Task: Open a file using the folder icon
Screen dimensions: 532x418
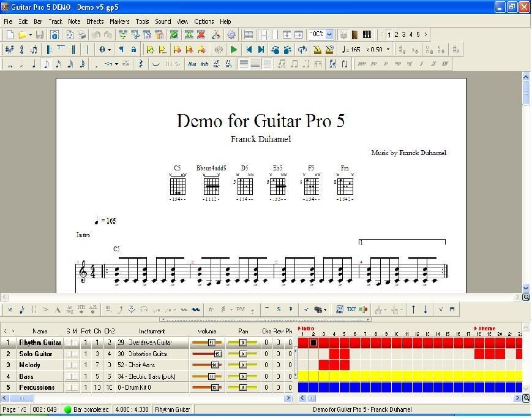Action: (22, 35)
